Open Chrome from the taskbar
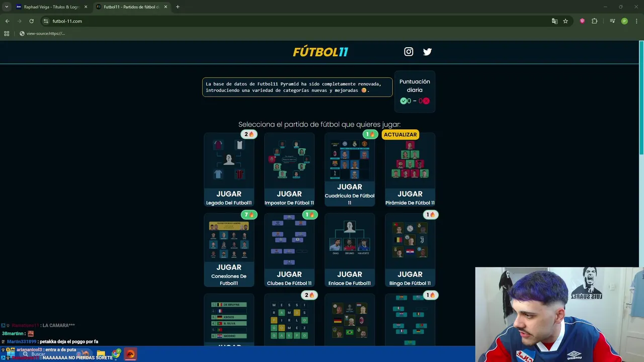Image resolution: width=644 pixels, height=362 pixels. (x=116, y=354)
